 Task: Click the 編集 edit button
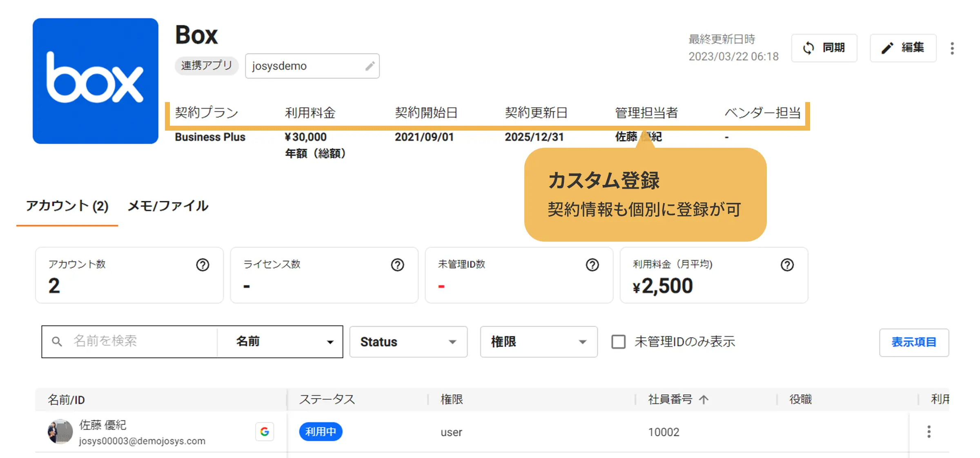pos(903,48)
